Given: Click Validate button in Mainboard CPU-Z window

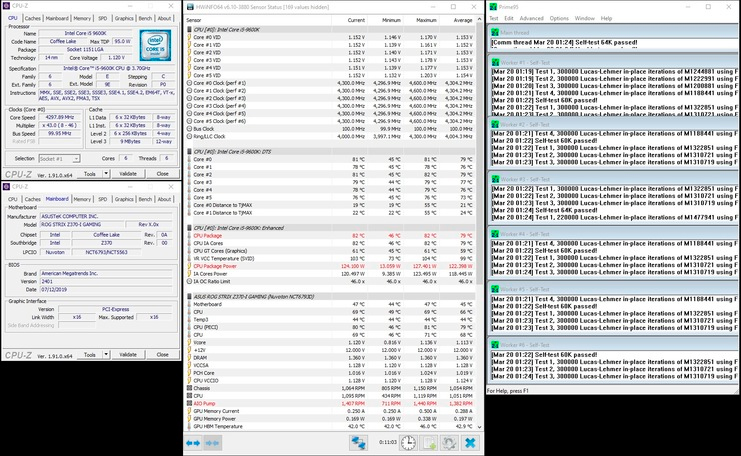Looking at the screenshot, I should [128, 354].
